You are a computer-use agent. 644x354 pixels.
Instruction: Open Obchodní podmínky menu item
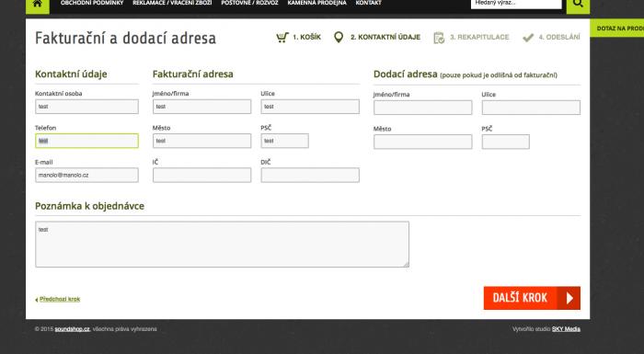click(x=92, y=3)
